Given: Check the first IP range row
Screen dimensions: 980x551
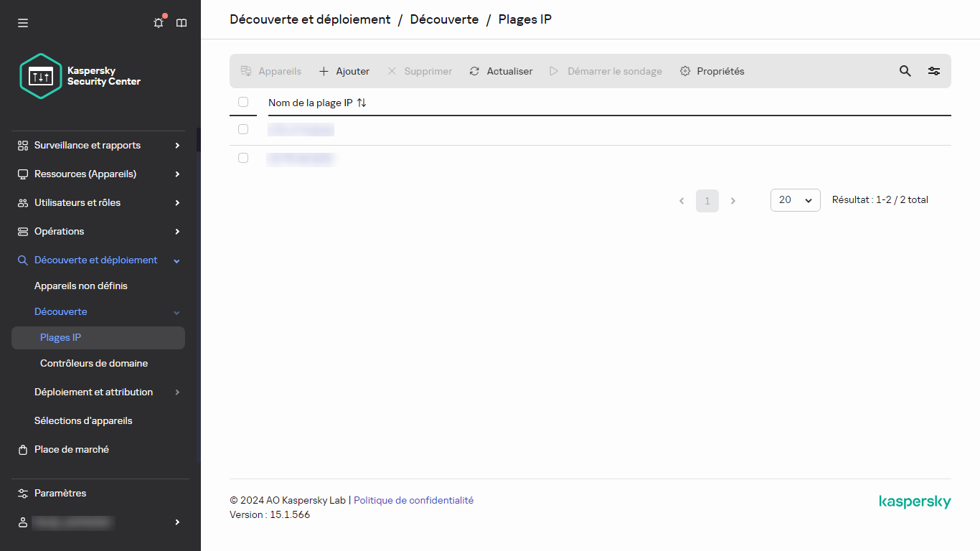Looking at the screenshot, I should [x=243, y=129].
